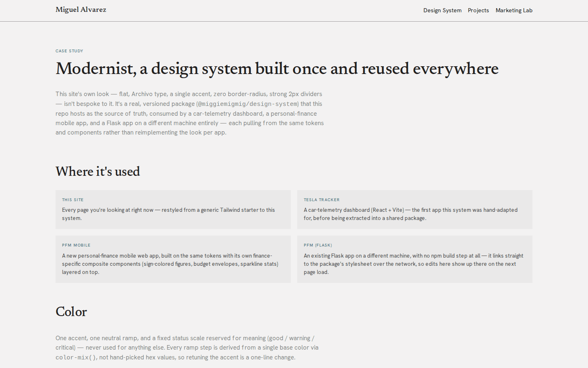Screen dimensions: 588x368
Task: Click the 'An existing Flask app' description
Action: pos(414,264)
